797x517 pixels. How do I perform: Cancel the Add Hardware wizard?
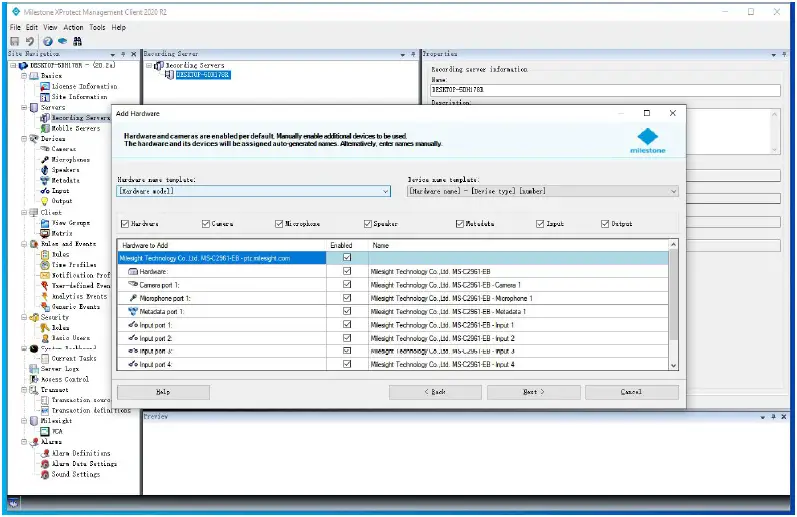[632, 392]
